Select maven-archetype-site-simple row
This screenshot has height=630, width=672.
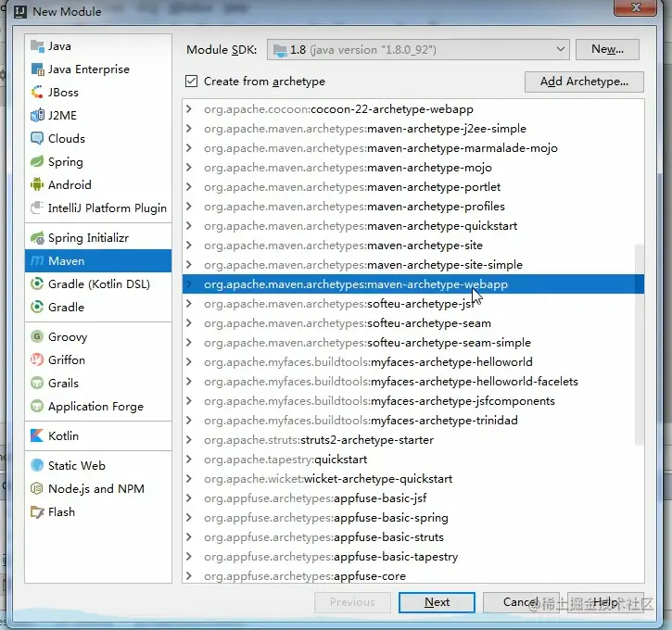click(413, 265)
